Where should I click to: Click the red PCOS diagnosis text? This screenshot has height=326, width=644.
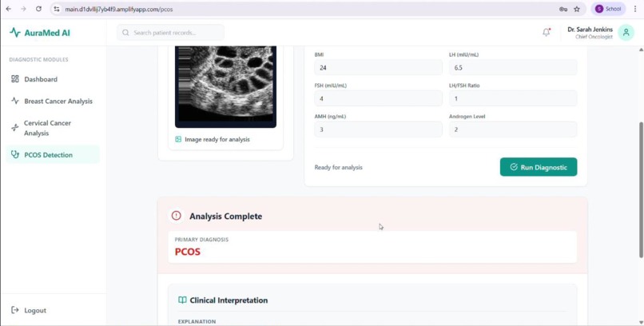coord(187,252)
